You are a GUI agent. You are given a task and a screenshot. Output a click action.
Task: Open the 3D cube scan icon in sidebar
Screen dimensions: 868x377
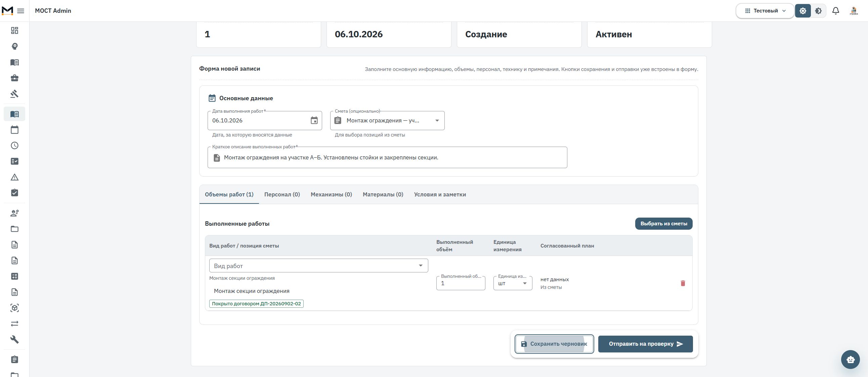coord(14,308)
